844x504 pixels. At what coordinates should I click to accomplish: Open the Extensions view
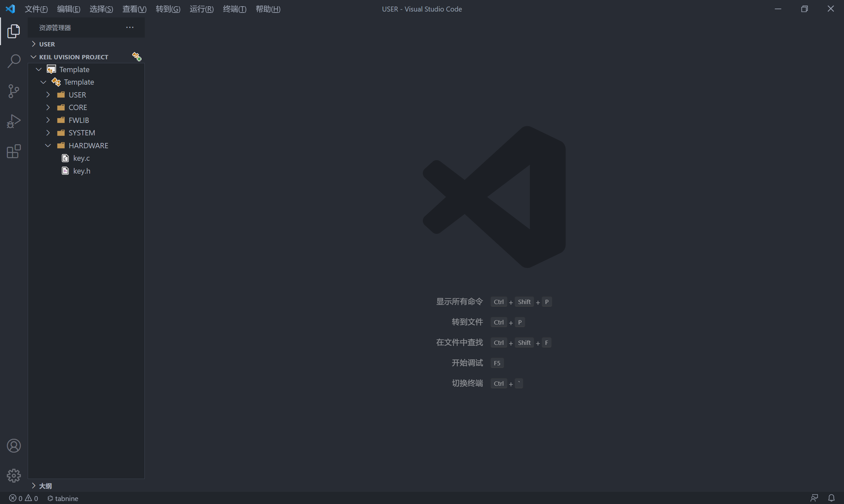[x=14, y=151]
